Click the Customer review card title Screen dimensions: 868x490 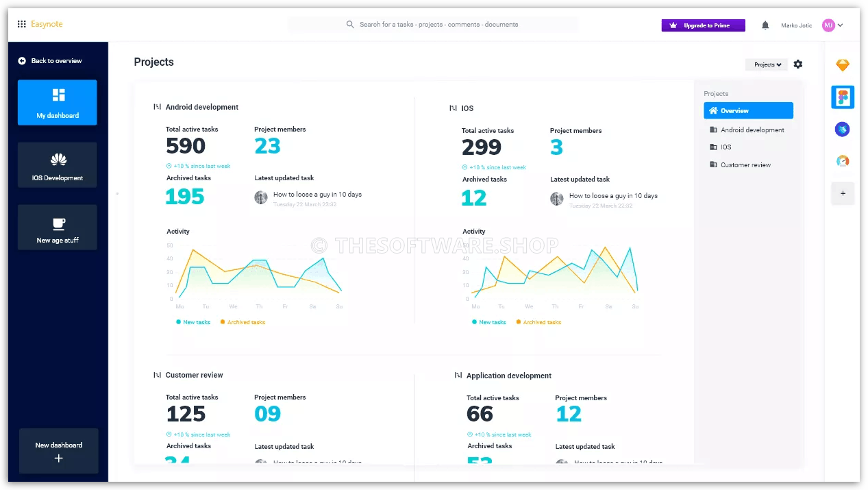(x=195, y=375)
